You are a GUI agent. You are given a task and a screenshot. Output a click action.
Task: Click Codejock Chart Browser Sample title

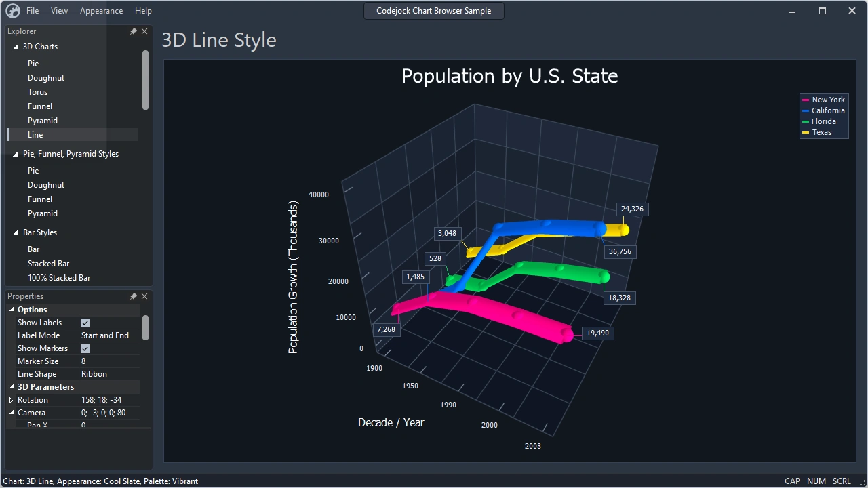tap(434, 11)
